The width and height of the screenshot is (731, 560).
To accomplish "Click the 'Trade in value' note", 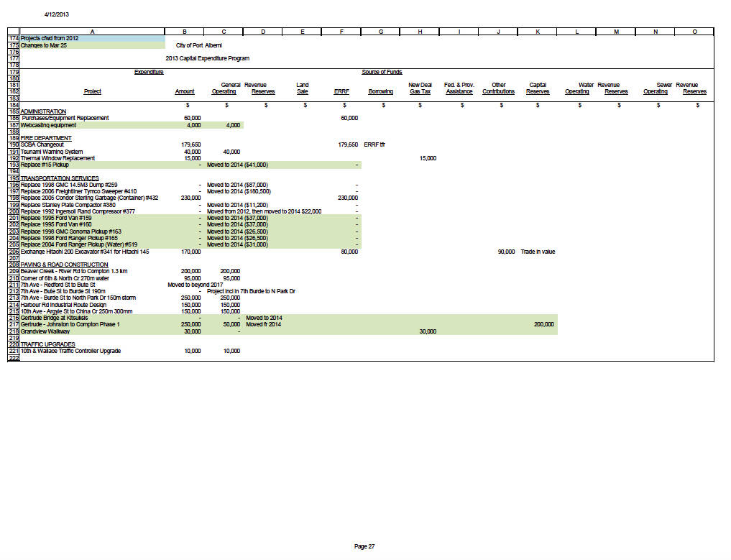I will (x=538, y=252).
